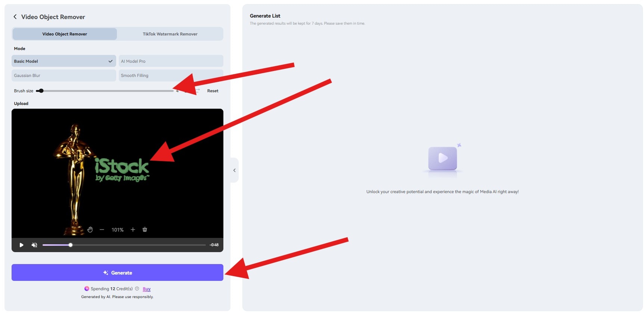Viewport: 644px width, 313px height.
Task: Click the 101% zoom level value
Action: point(117,230)
